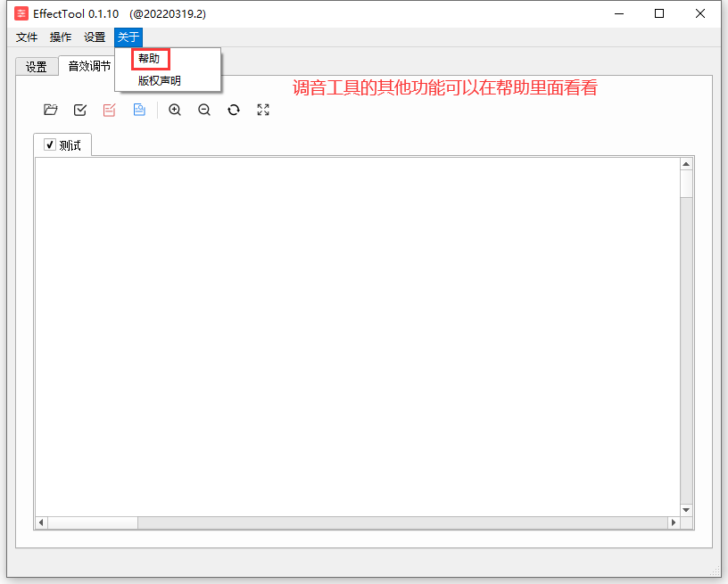728x584 pixels.
Task: Choose 版权声明 from the dropdown menu
Action: tap(167, 81)
